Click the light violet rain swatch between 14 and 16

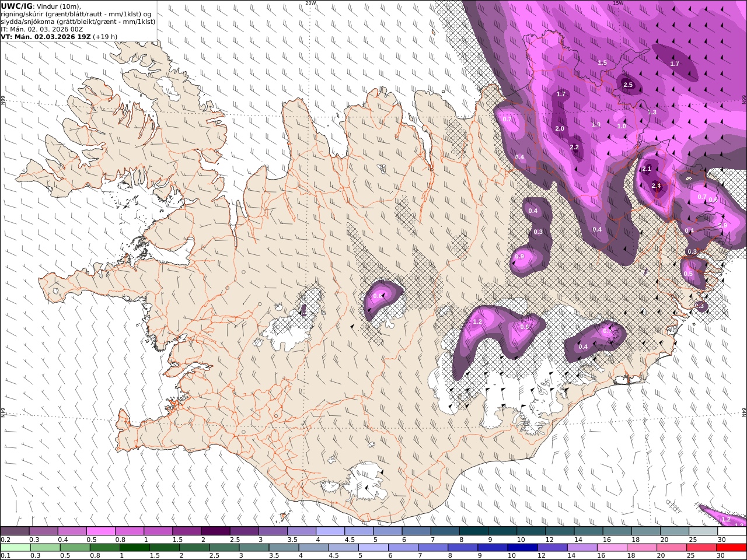(x=581, y=547)
